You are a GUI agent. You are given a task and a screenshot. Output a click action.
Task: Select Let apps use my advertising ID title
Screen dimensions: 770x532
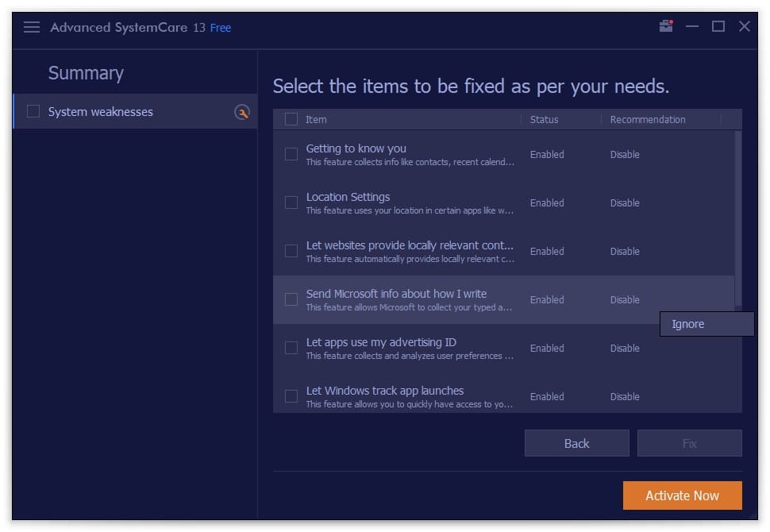(x=381, y=342)
